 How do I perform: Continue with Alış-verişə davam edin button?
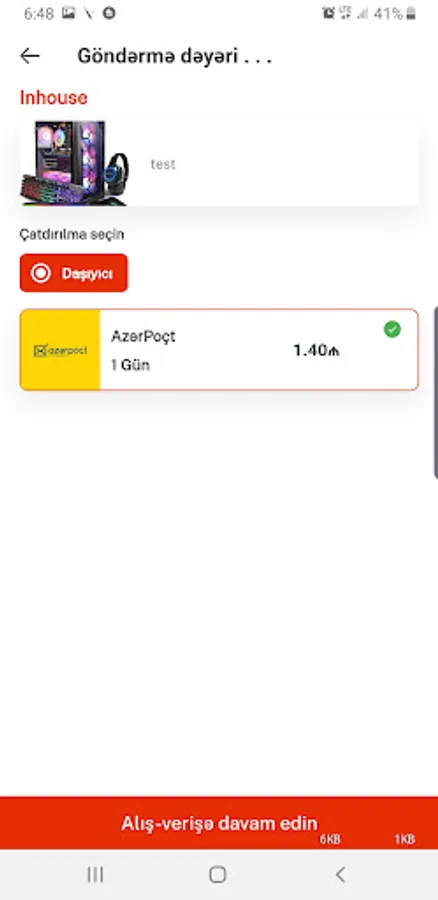coord(219,823)
